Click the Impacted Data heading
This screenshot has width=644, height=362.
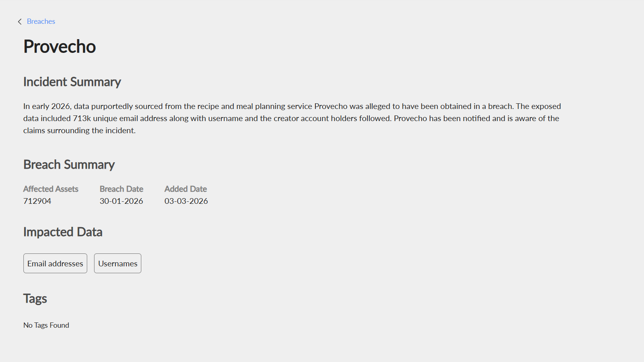pos(63,232)
